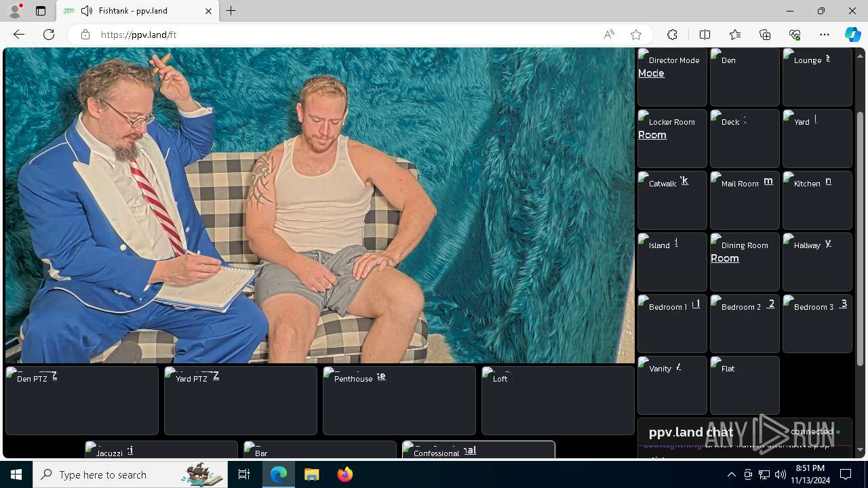Select the Deck camera tile
This screenshot has height=488, width=868.
point(745,138)
